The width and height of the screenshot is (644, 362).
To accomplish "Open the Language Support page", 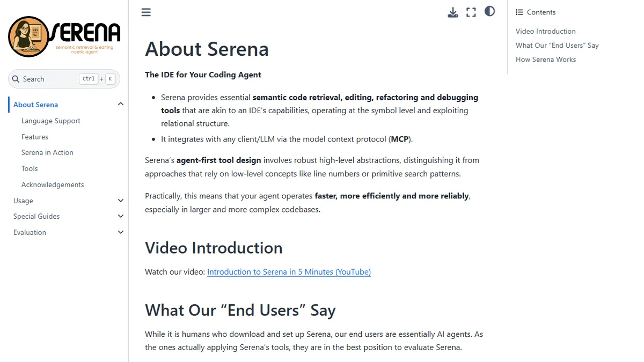I will [x=51, y=121].
